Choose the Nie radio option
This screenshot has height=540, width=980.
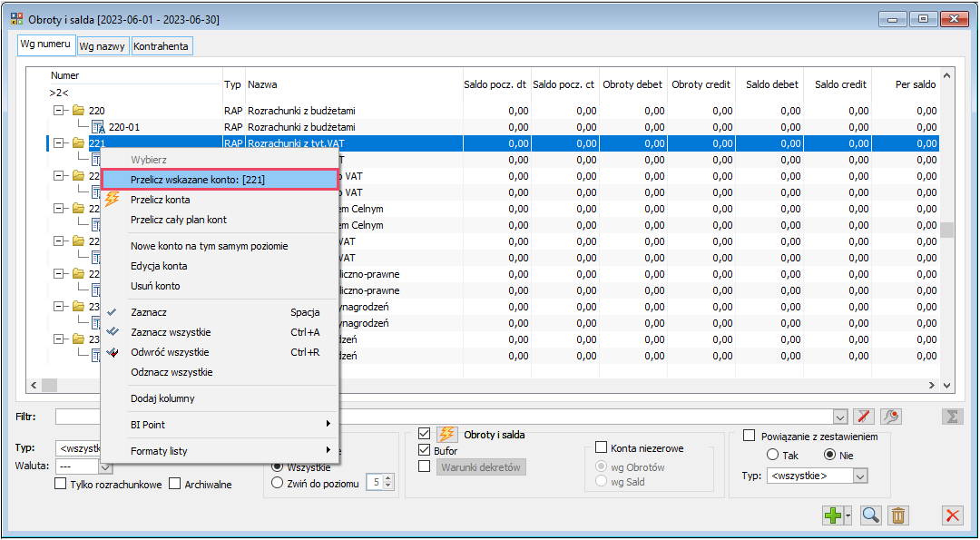pos(830,455)
